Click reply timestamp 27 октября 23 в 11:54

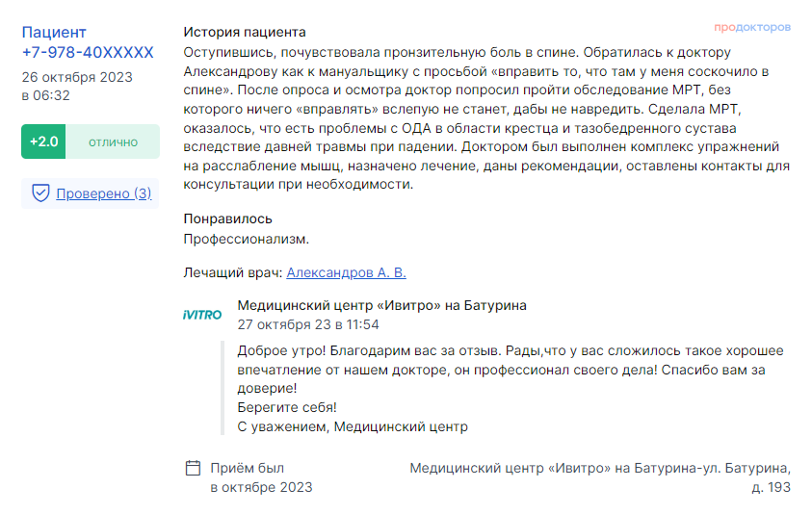point(308,324)
